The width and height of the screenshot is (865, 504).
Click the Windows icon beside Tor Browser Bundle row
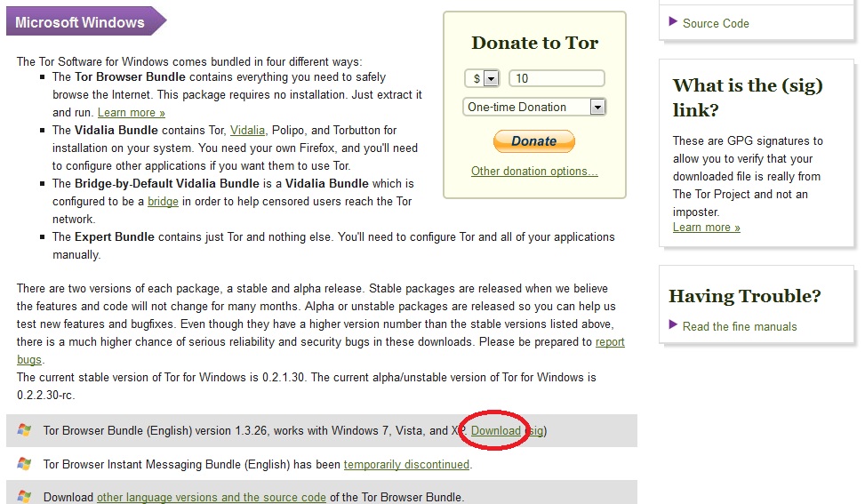[x=24, y=430]
